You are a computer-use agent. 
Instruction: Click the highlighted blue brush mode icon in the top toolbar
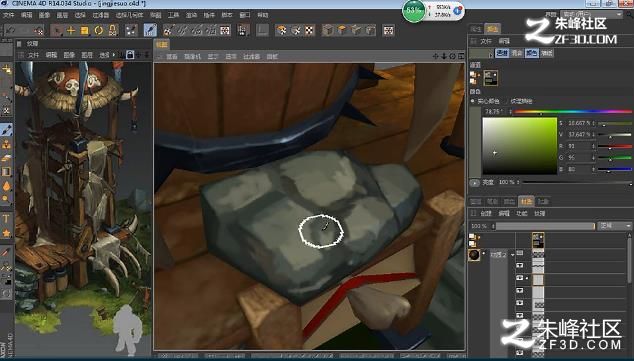point(150,30)
